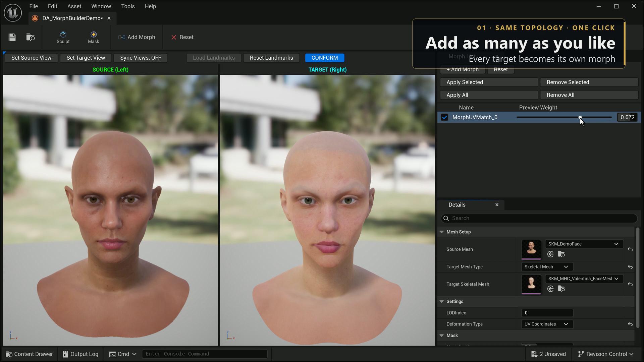Click the Source Mesh thumbnail
This screenshot has height=362, width=644.
(x=531, y=249)
